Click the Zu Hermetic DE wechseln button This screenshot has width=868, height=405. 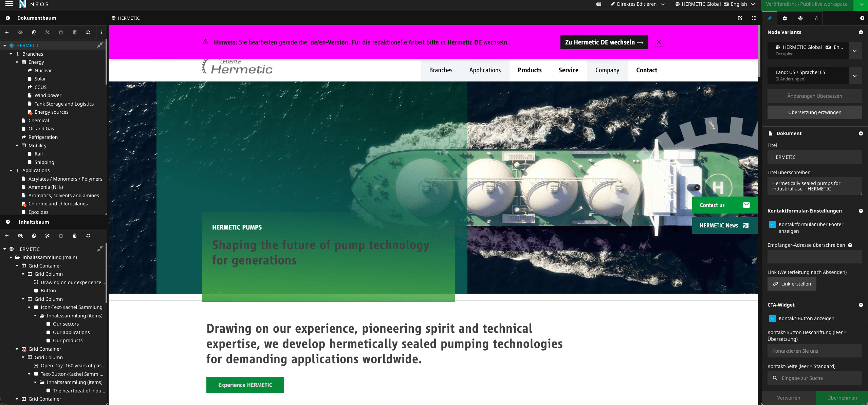604,42
